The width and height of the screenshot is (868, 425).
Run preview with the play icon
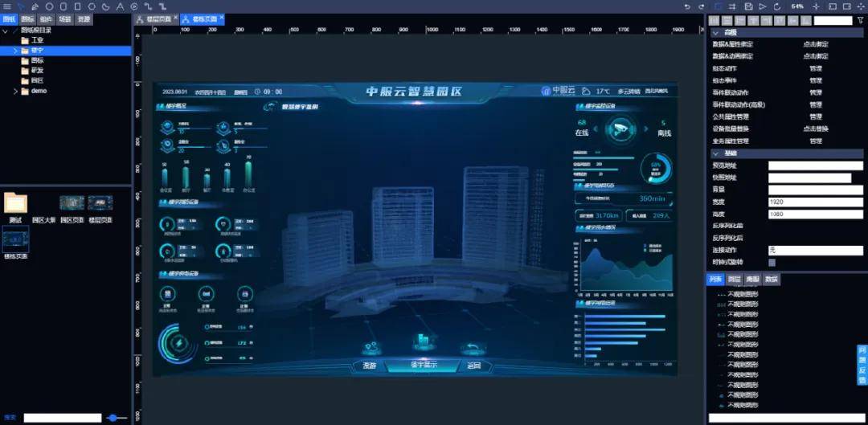[x=763, y=6]
